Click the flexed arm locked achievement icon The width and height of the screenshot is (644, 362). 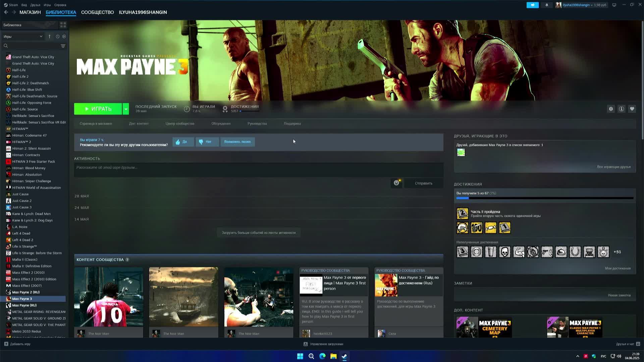pos(519,252)
